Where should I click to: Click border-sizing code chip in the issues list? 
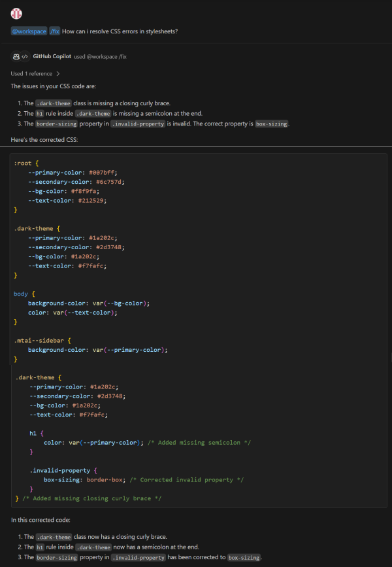point(56,124)
